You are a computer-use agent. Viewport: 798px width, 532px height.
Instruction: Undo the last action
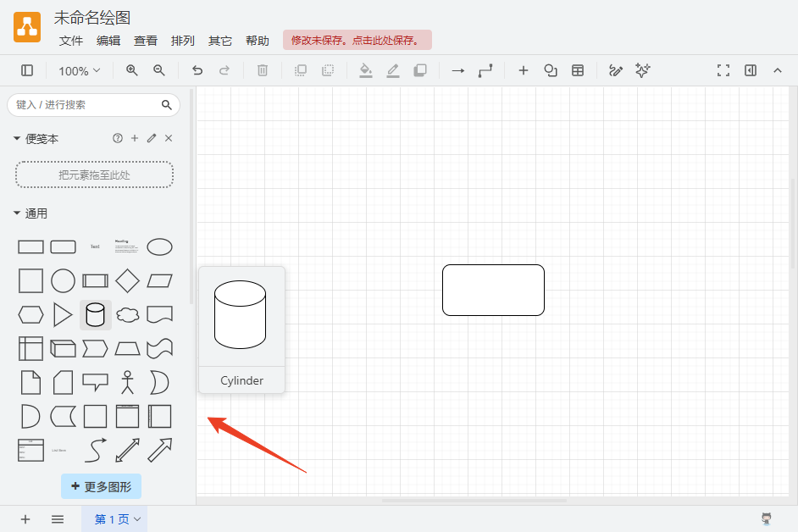pos(197,70)
